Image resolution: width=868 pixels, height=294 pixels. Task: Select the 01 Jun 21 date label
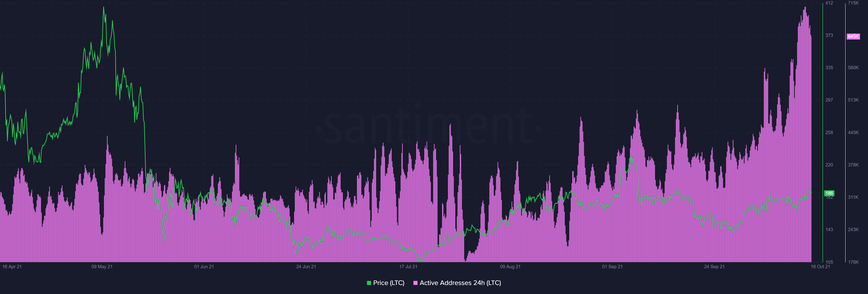click(x=204, y=267)
